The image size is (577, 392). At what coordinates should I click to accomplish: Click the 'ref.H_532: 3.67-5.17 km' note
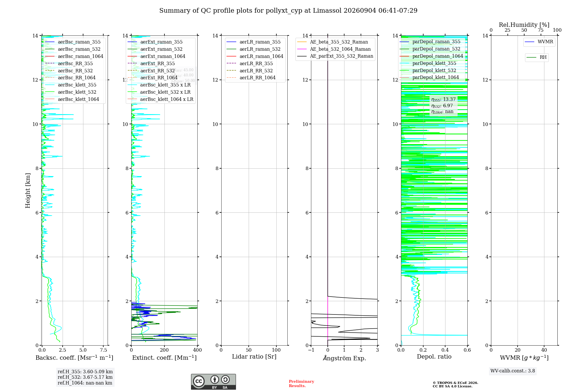(85, 377)
